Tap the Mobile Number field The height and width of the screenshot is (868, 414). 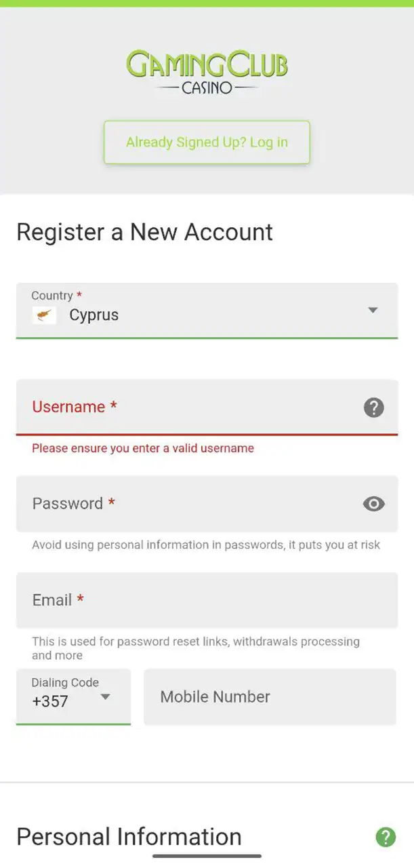click(270, 697)
